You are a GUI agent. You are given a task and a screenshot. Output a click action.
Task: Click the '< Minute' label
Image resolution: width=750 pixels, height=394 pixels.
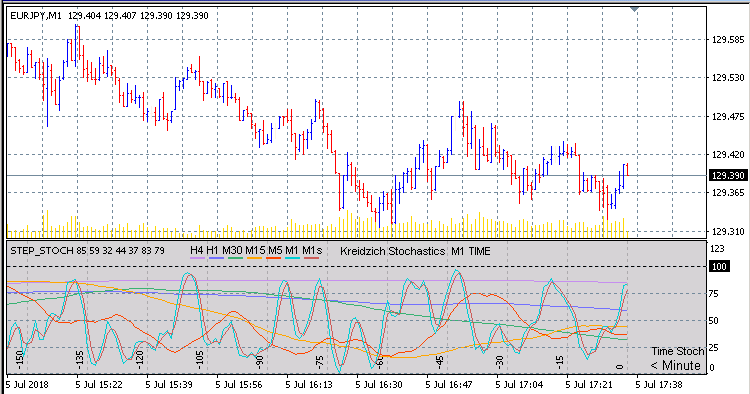[x=675, y=366]
